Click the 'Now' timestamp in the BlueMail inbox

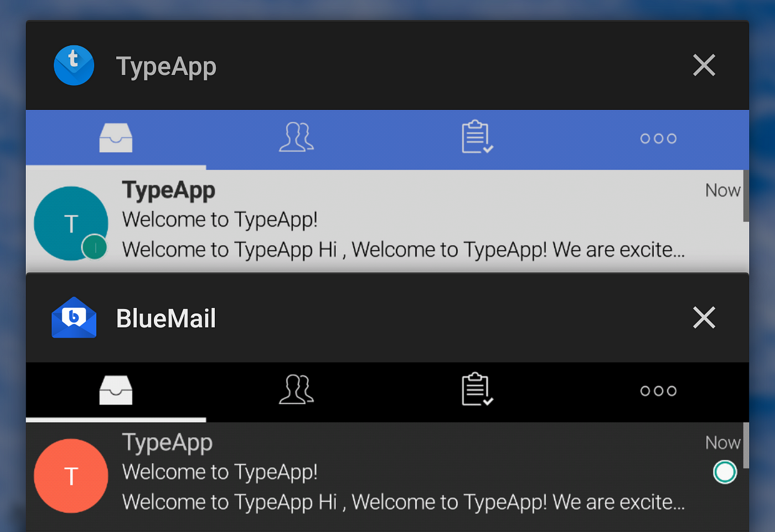coord(722,443)
